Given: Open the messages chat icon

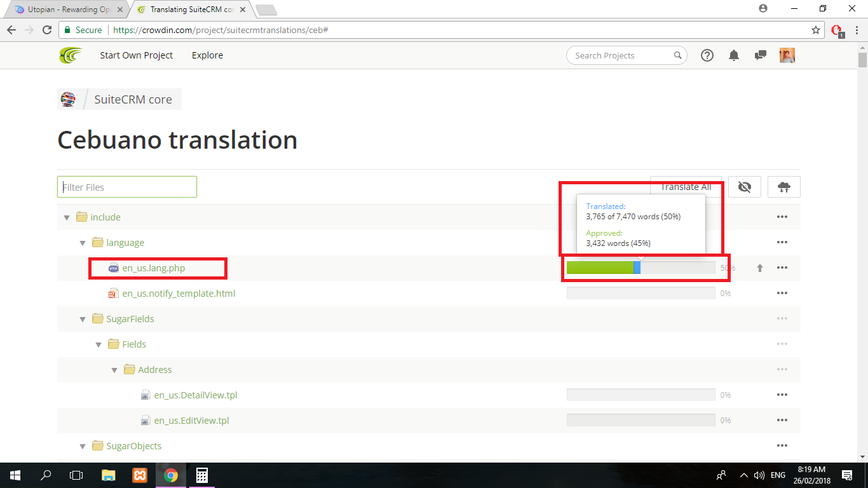Looking at the screenshot, I should tap(760, 55).
